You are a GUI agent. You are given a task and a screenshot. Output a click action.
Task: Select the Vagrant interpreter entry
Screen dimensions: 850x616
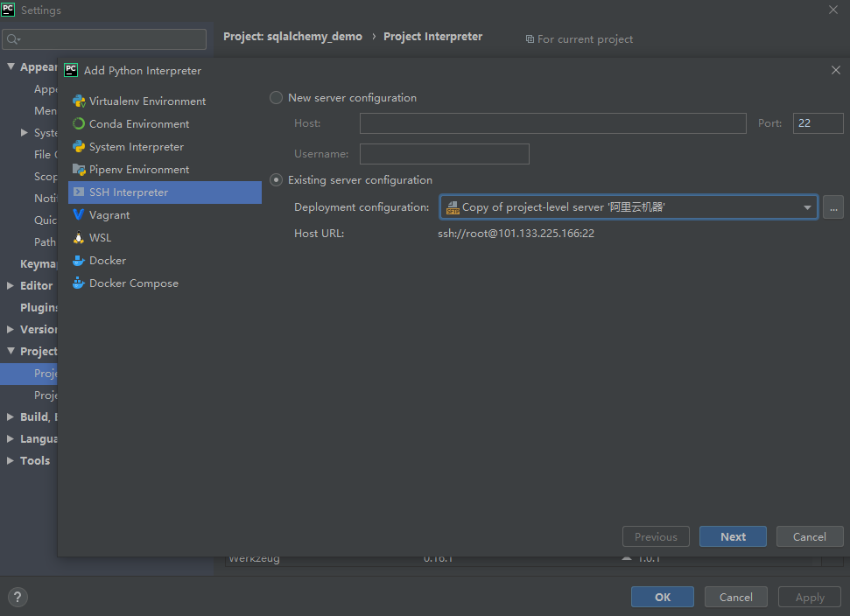(x=165, y=215)
